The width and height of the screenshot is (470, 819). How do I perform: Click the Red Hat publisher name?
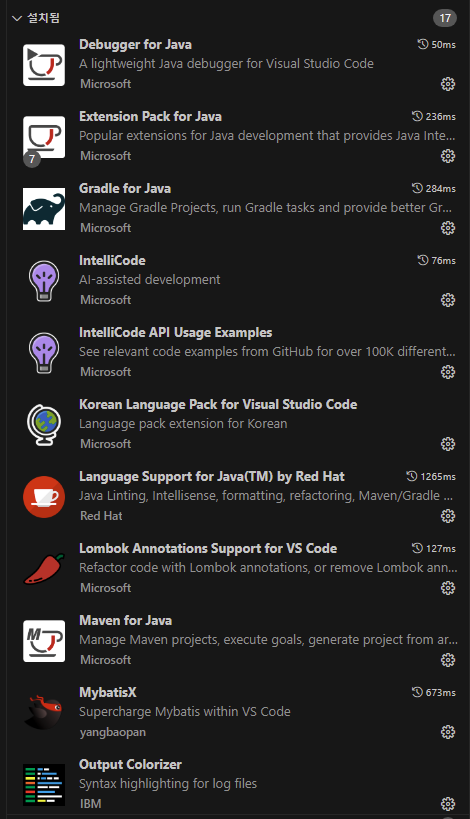coord(101,516)
